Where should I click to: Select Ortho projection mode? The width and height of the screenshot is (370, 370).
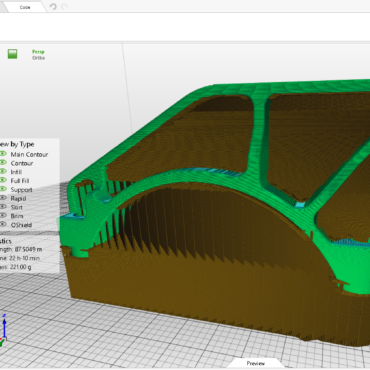click(x=38, y=58)
